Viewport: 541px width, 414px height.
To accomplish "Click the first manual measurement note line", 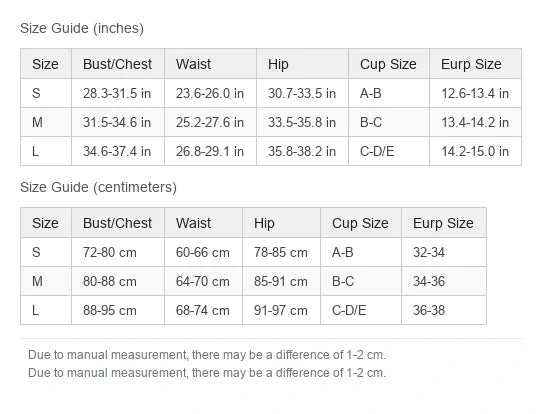I will pyautogui.click(x=207, y=355).
